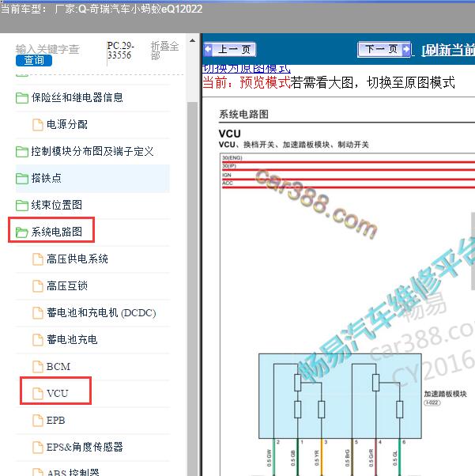Click document icon beside 蓄电池充电
Image resolution: width=475 pixels, height=476 pixels.
click(38, 340)
